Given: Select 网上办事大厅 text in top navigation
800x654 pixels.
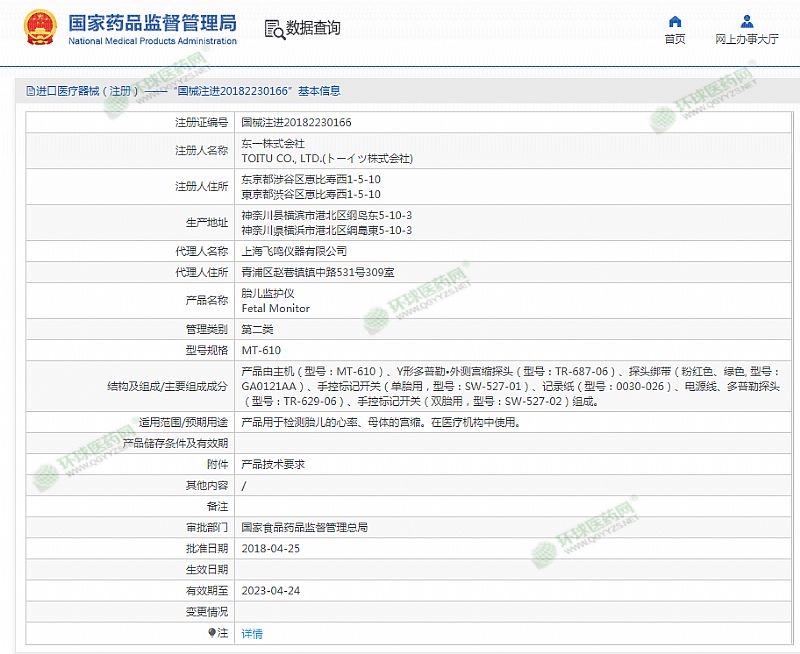Looking at the screenshot, I should [747, 40].
